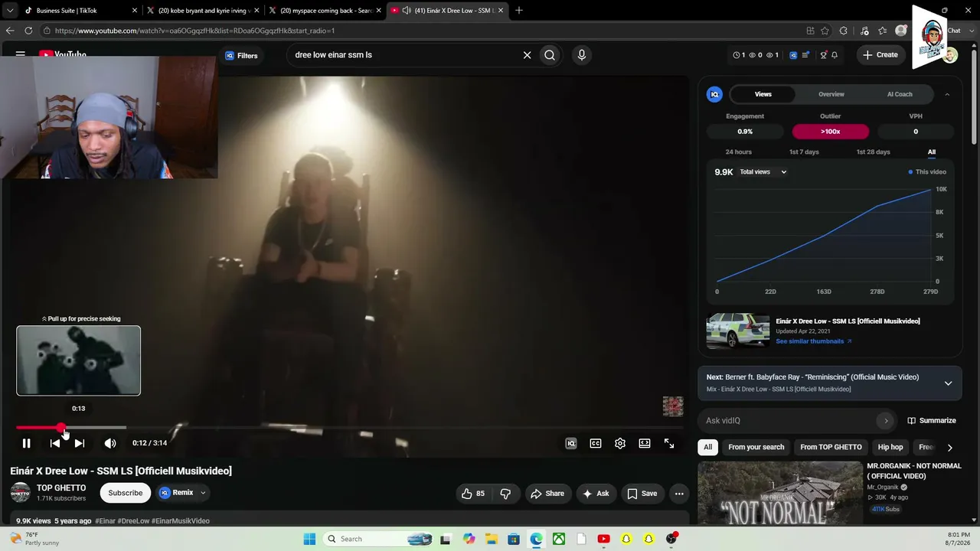Switch to kobe bryant X tab
This screenshot has height=551, width=980.
pos(203,11)
